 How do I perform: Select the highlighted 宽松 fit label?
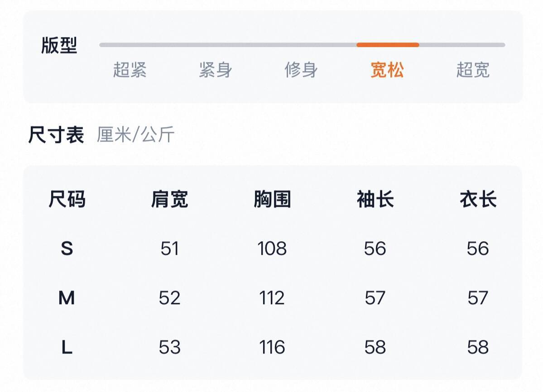coord(387,70)
